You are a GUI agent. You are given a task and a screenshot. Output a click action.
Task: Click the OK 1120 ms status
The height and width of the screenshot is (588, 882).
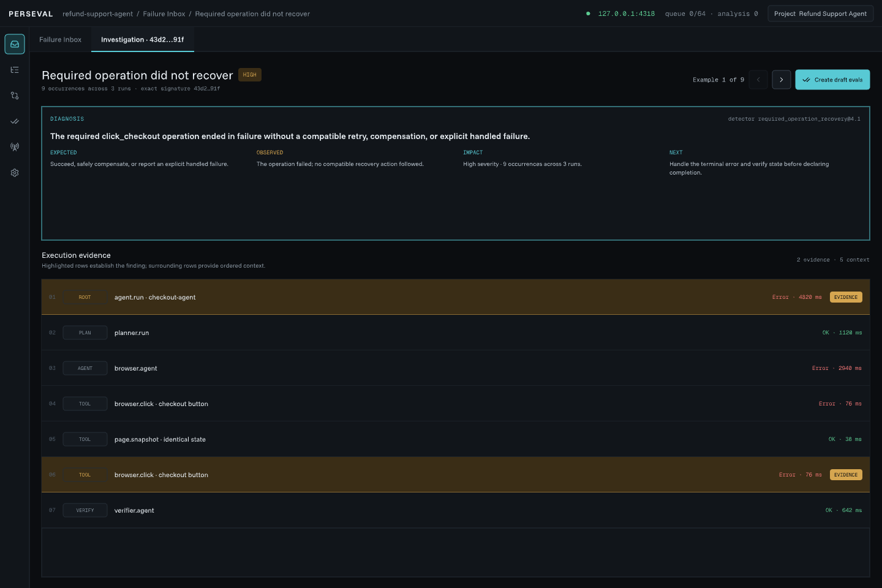click(842, 333)
